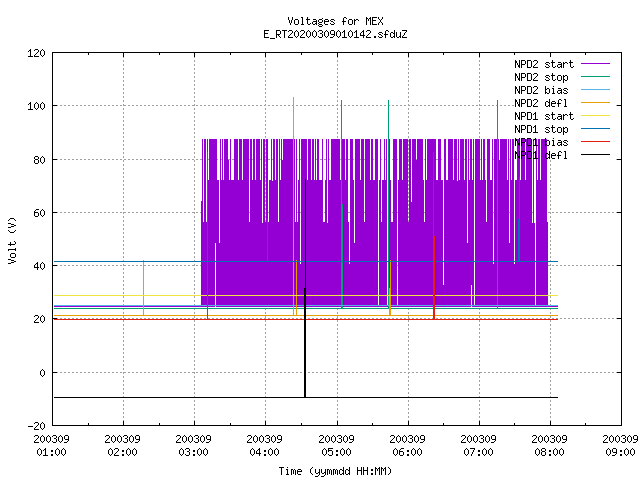
Task: Click the x-axis tick '200309 04:00'
Action: pyautogui.click(x=264, y=446)
